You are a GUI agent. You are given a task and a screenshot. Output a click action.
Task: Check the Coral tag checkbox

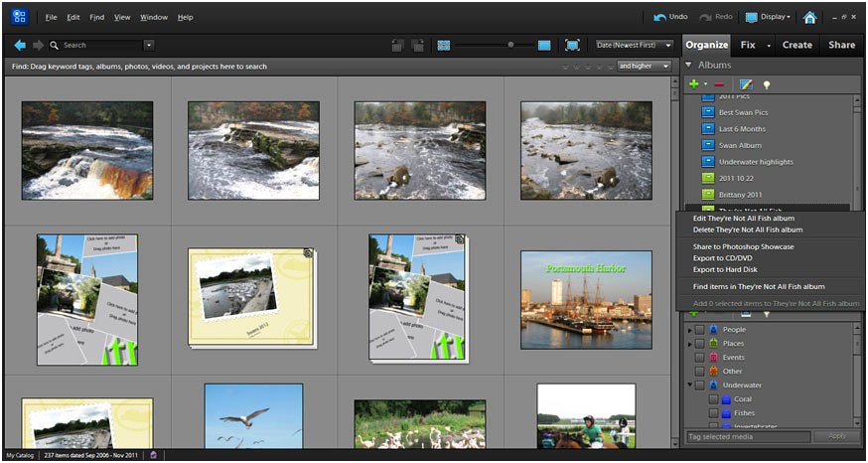[713, 398]
